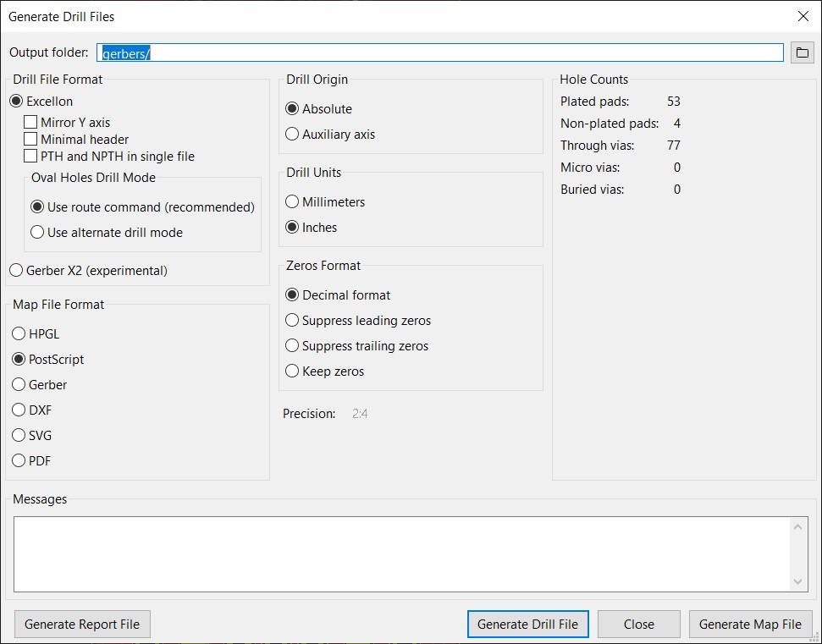Select Auxiliary axis drill origin
Viewport: 822px width, 644px height.
(292, 135)
